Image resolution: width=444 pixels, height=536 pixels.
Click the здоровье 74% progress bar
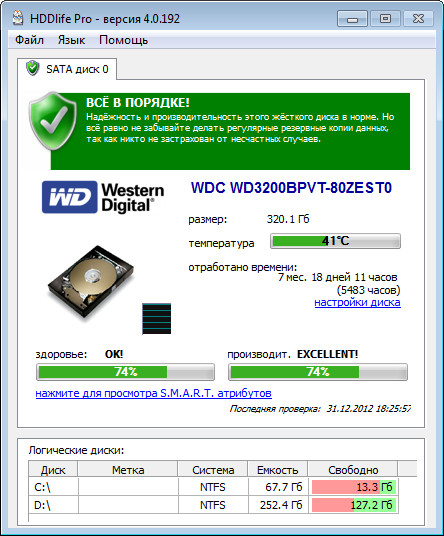point(125,372)
